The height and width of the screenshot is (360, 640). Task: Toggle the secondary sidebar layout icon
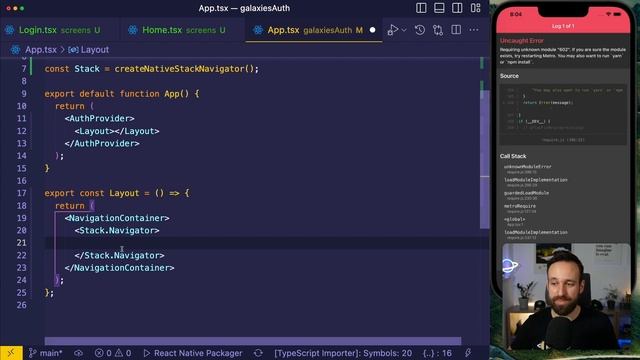point(457,8)
